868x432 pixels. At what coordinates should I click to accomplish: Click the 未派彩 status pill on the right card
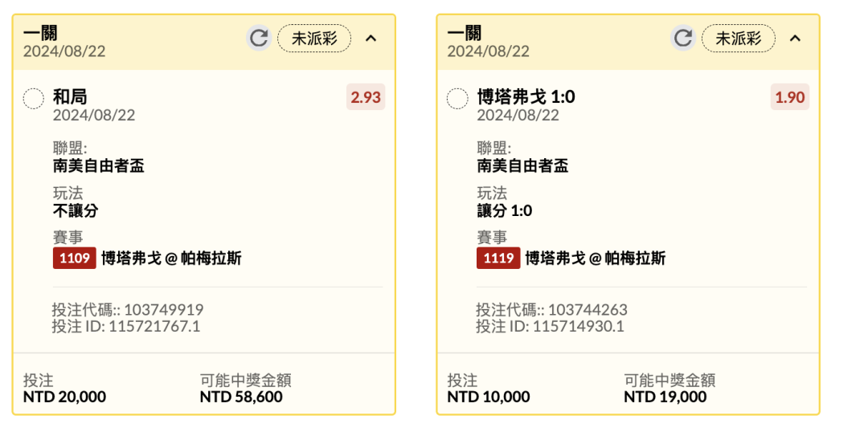(739, 39)
